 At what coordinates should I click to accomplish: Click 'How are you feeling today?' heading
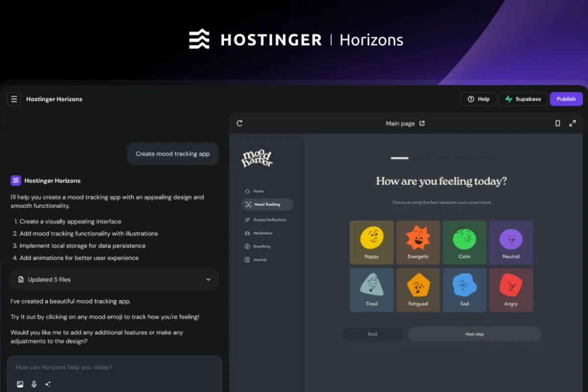pyautogui.click(x=441, y=181)
